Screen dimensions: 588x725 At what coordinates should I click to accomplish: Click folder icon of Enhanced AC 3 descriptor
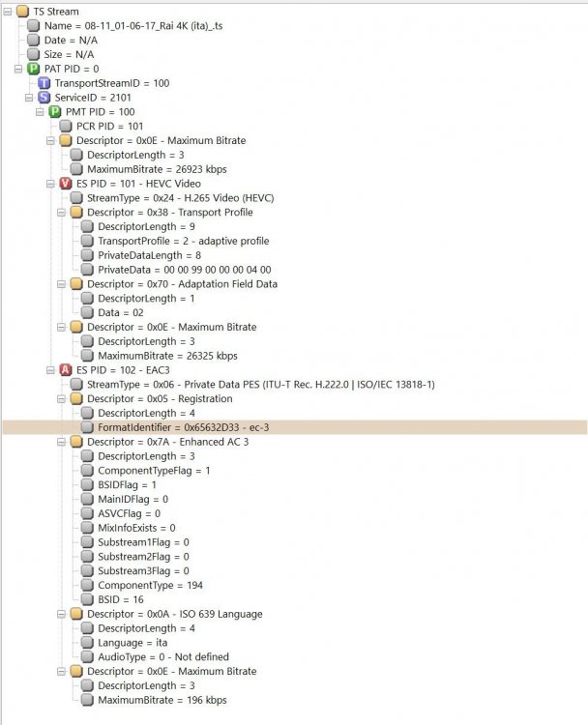(76, 442)
